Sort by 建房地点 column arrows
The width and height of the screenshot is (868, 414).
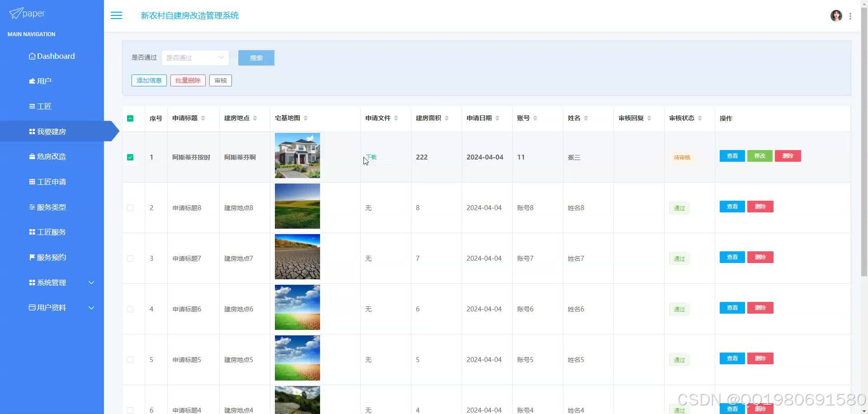[255, 118]
